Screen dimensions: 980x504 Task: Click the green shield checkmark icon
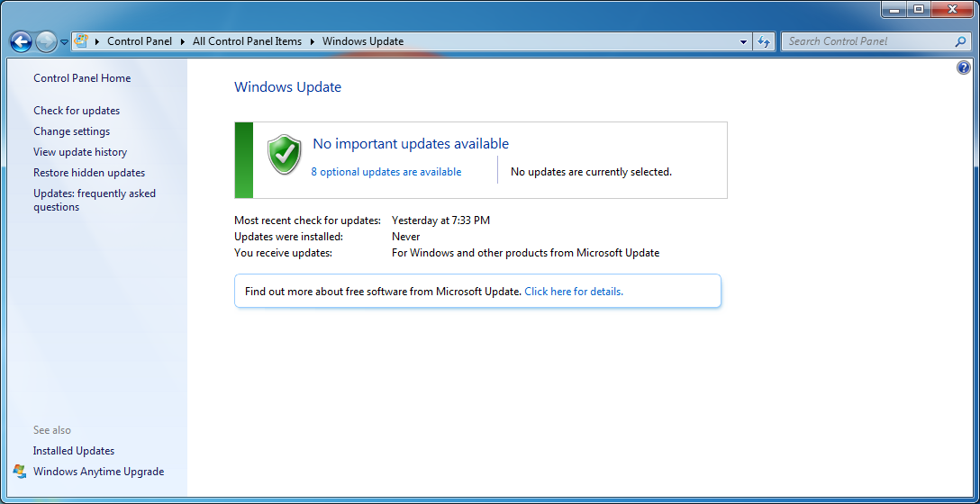(x=285, y=154)
